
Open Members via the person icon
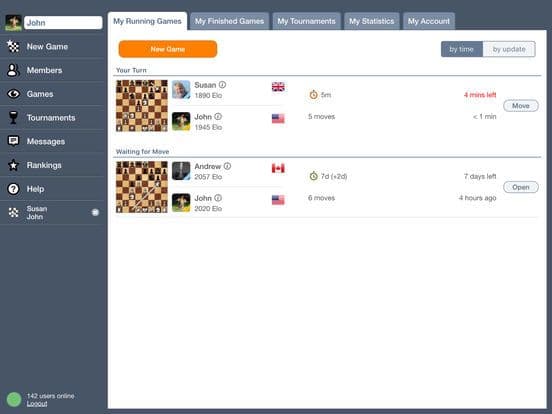tap(13, 70)
